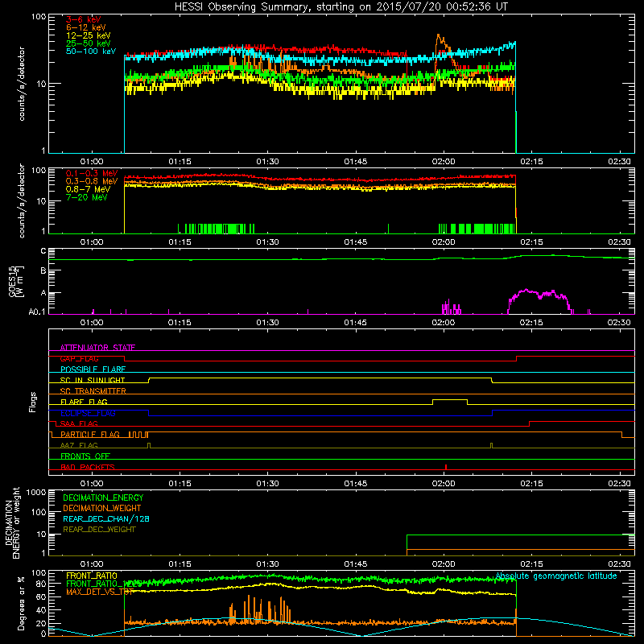Select the PARTICLE_FLAG label
The width and height of the screenshot is (644, 644).
[x=90, y=435]
